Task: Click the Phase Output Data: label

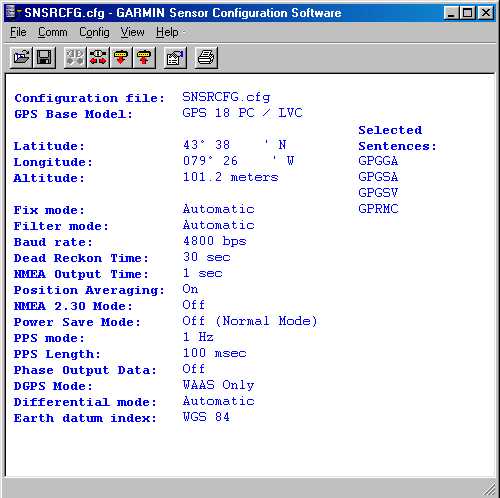Action: click(x=85, y=370)
